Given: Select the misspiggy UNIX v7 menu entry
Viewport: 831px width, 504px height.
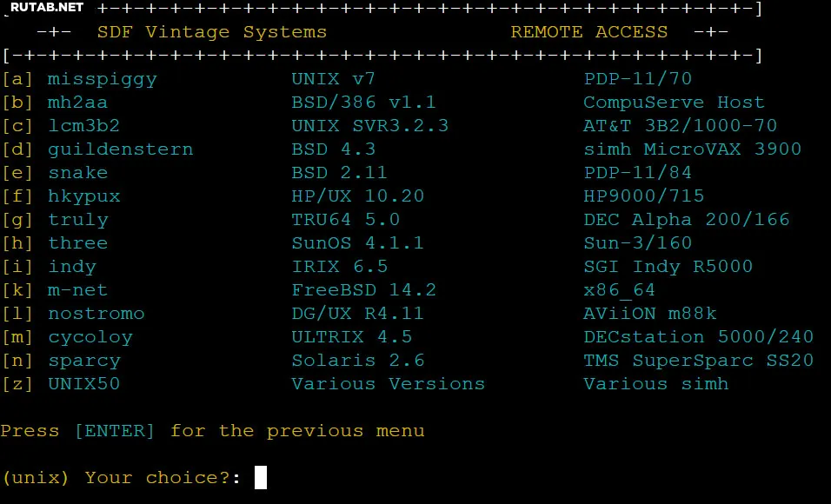Looking at the screenshot, I should click(102, 79).
